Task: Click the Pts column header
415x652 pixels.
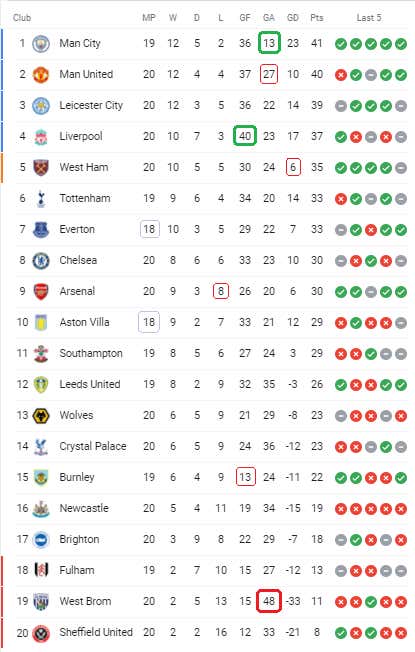Action: coord(317,18)
